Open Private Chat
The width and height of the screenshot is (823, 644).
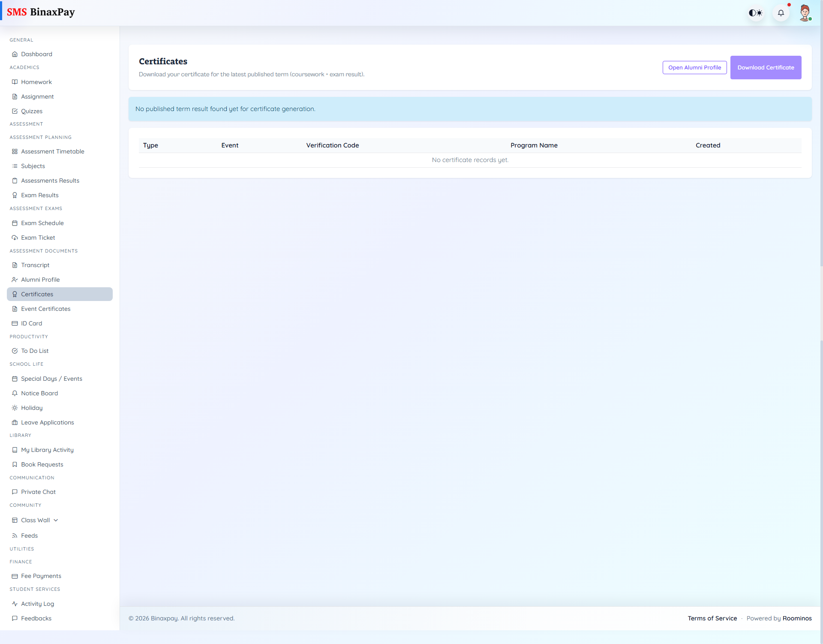[38, 491]
